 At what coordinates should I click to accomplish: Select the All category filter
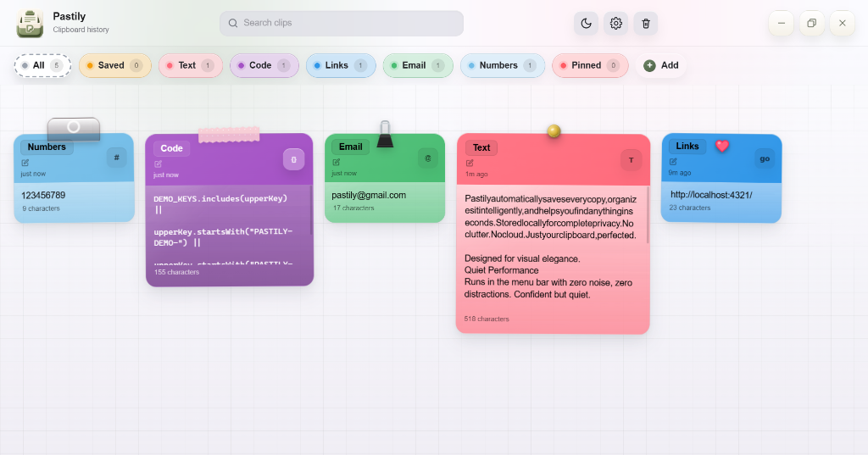click(42, 65)
